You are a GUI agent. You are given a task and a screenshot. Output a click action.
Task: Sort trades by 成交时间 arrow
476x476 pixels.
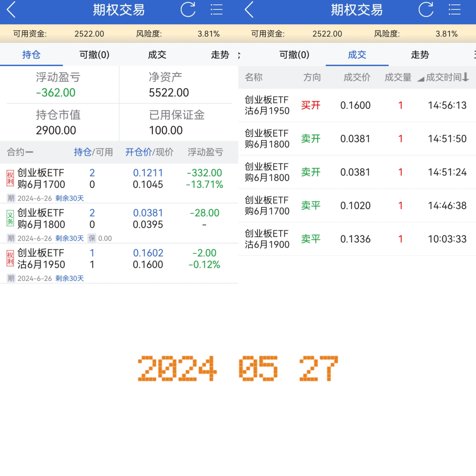pos(465,77)
